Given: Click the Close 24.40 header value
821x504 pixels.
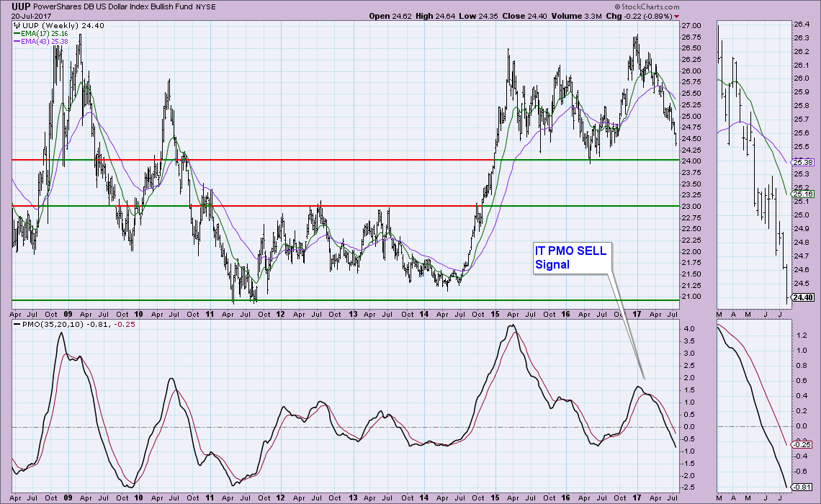Looking at the screenshot, I should click(x=524, y=17).
